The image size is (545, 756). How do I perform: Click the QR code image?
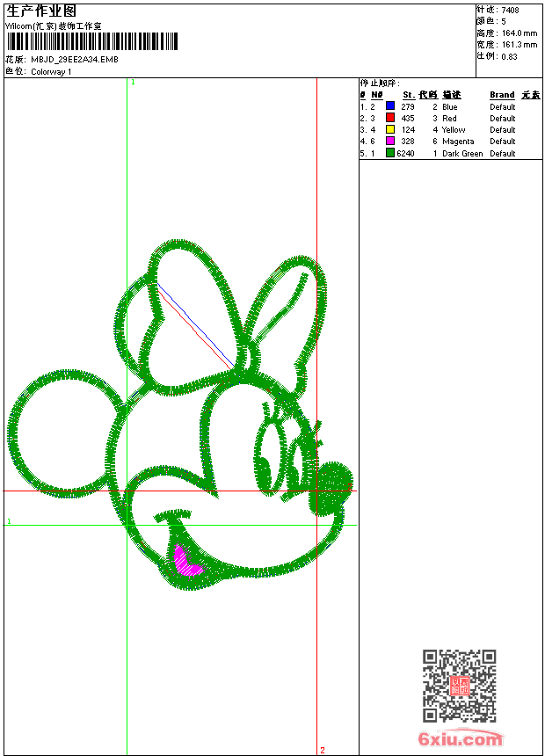tap(460, 686)
